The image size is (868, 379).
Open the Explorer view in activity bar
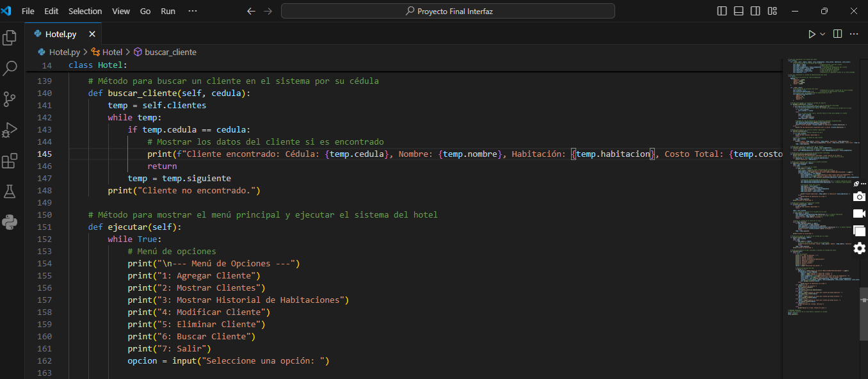coord(10,38)
